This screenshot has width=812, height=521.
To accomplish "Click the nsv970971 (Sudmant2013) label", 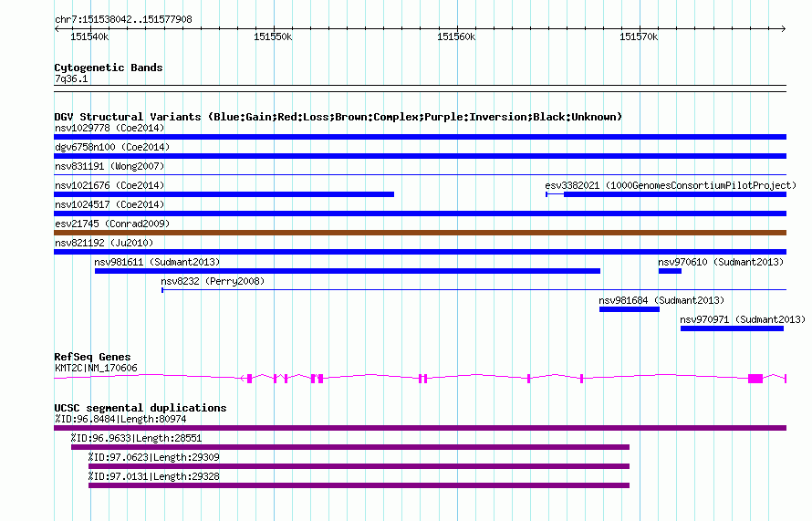I will 743,319.
